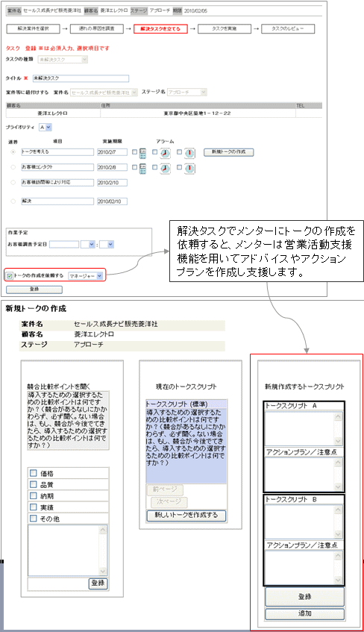Viewport: 364px width, 632px height.
Task: Click the blue-hand alarm clock in お客様コンタクト row
Action: point(165,169)
